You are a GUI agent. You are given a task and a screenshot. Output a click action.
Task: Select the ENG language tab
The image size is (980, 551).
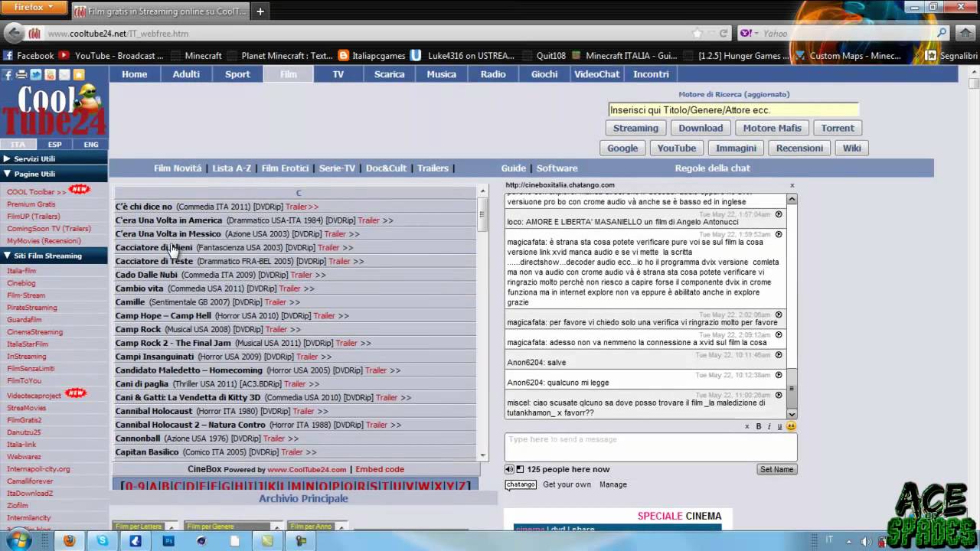91,144
